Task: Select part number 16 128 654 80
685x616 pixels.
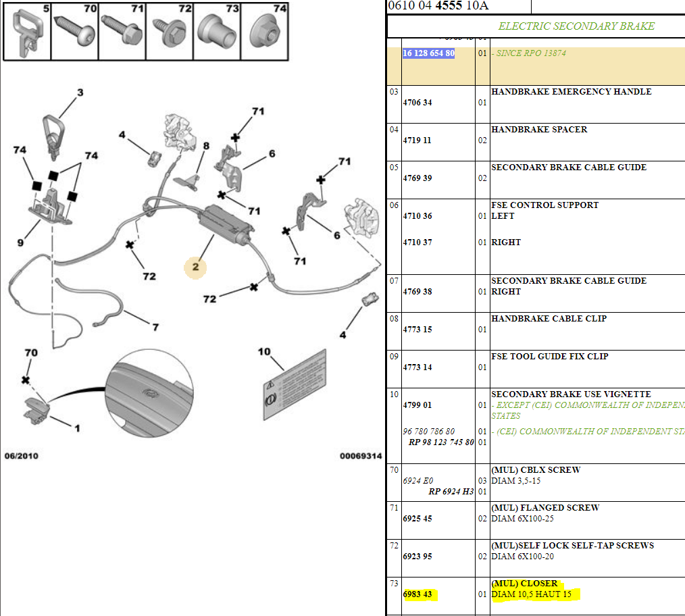Action: click(x=428, y=53)
